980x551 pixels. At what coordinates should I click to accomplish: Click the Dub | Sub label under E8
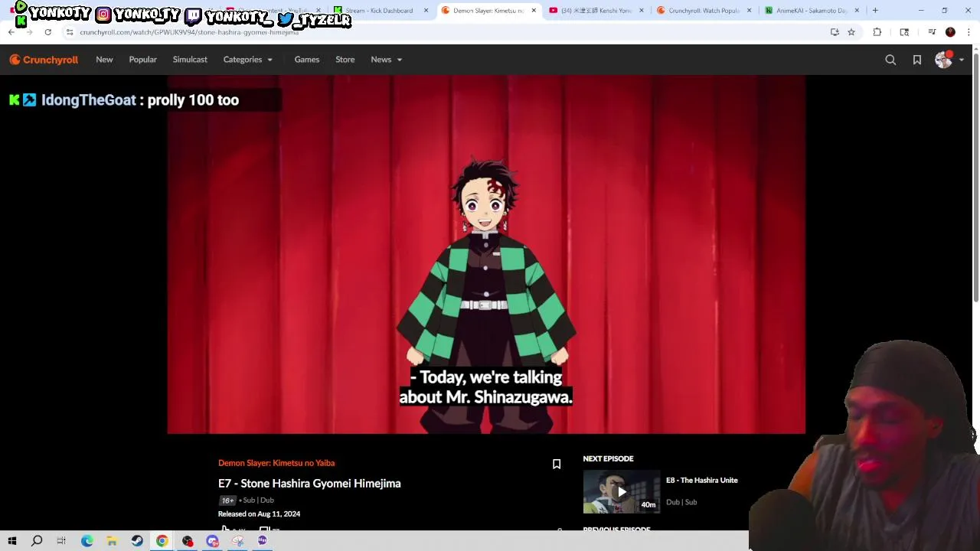[681, 503]
